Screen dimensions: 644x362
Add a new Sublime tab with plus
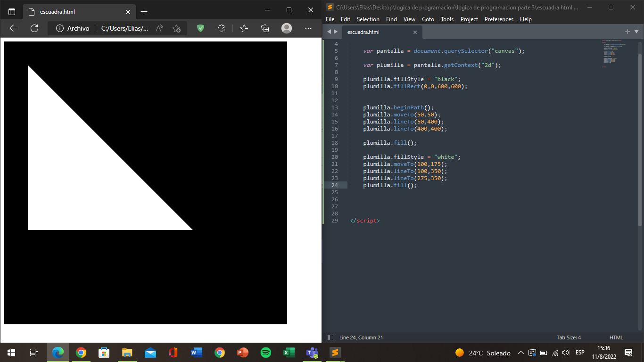point(627,32)
